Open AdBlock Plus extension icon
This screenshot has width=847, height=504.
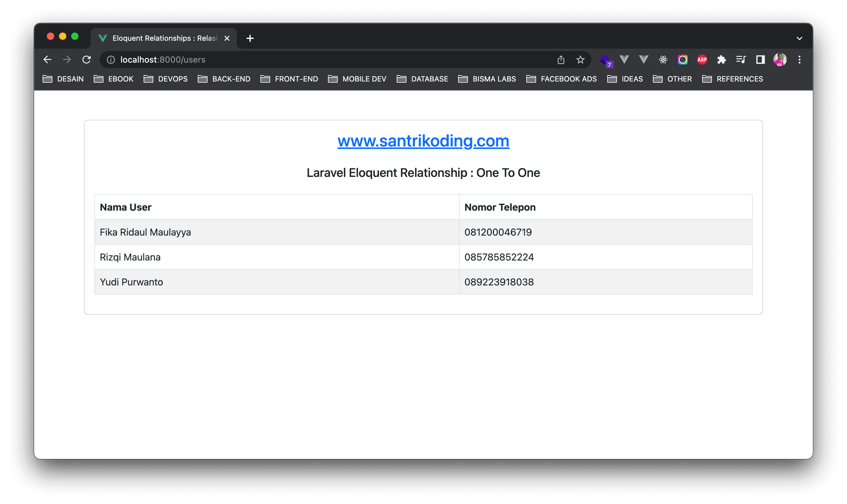coord(702,60)
